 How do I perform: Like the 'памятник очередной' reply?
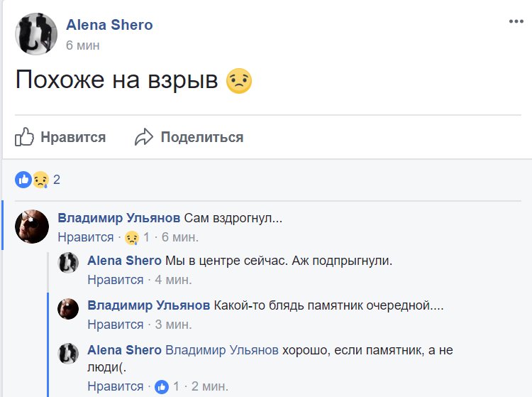click(115, 325)
